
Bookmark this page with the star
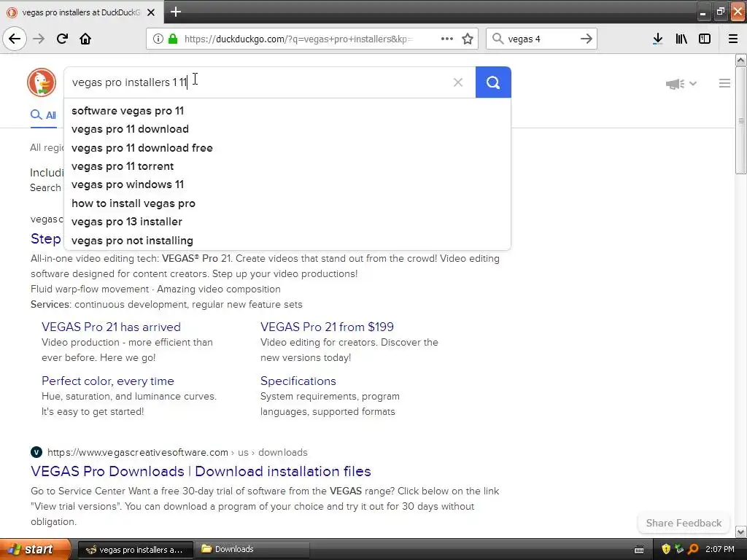tap(468, 39)
